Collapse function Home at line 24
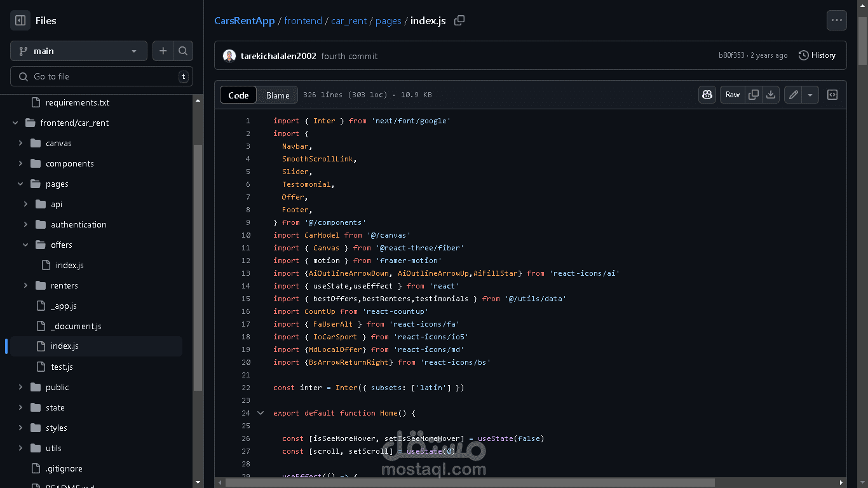Viewport: 868px width, 488px height. (261, 413)
